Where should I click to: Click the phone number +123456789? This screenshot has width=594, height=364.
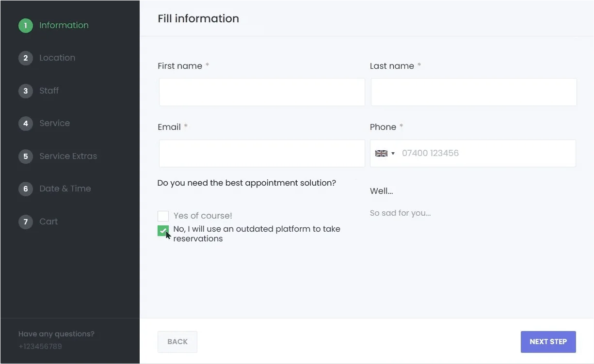pyautogui.click(x=40, y=347)
